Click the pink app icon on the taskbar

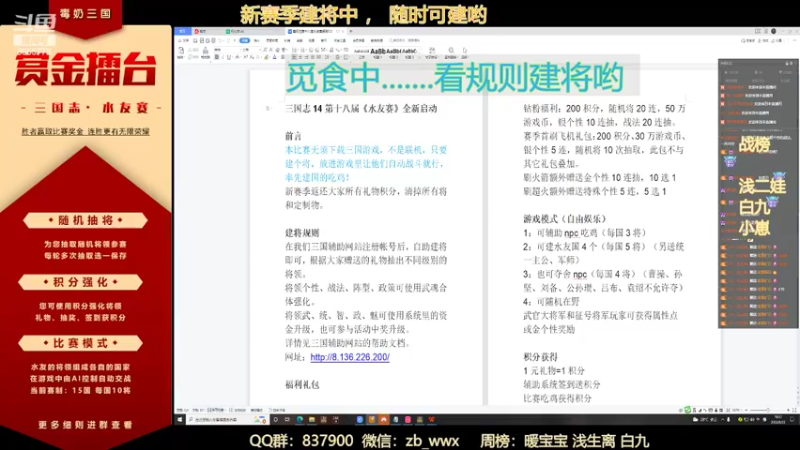point(408,419)
